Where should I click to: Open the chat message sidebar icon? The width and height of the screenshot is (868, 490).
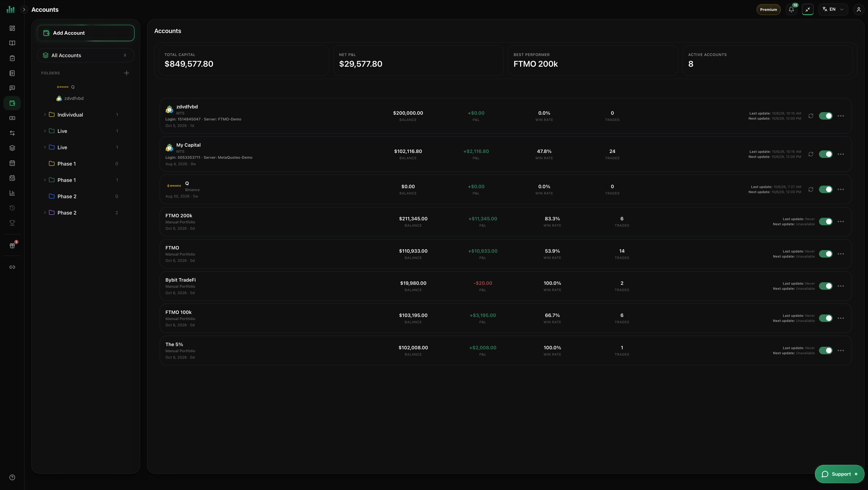(12, 88)
